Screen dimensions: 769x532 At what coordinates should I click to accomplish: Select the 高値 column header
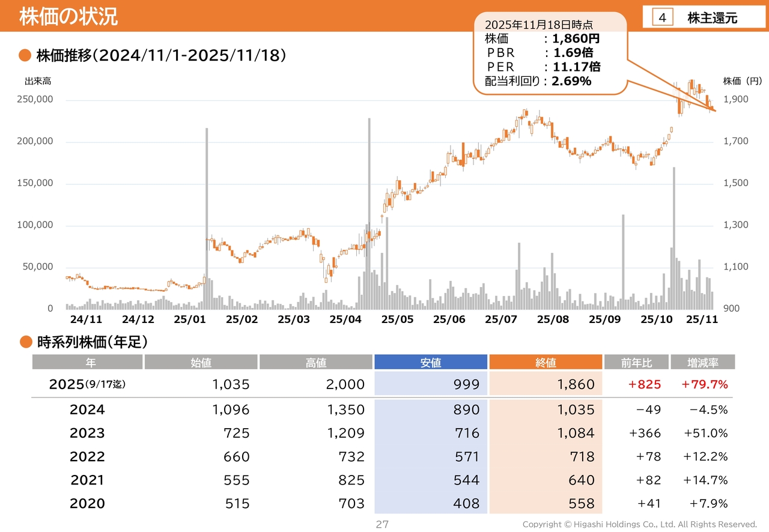[x=316, y=362]
